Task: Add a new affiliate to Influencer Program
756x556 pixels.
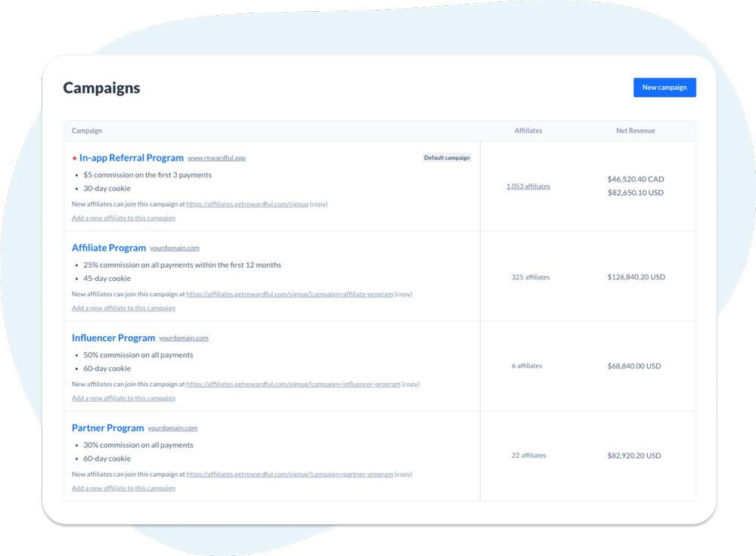Action: (x=123, y=398)
